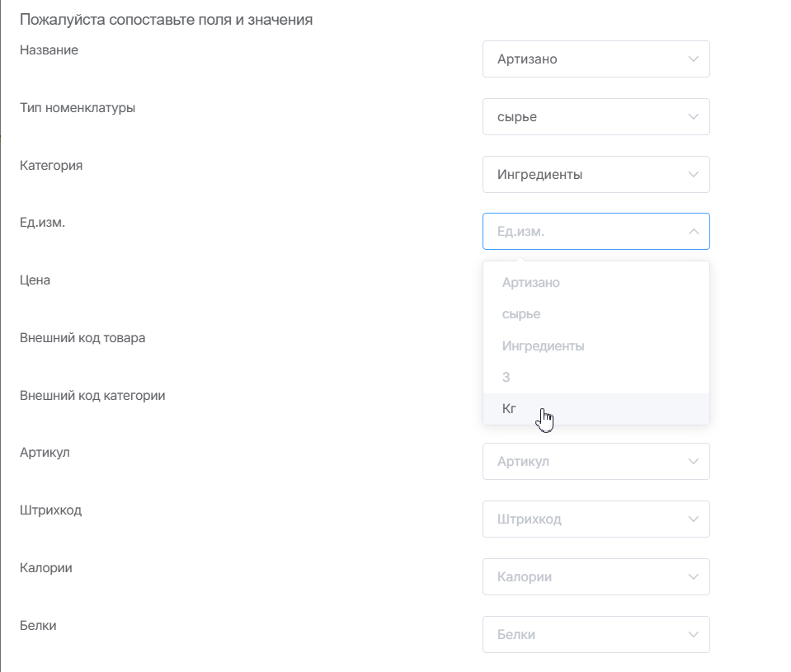Viewport: 791px width, 672px height.
Task: Pick Артизано from the open dropdown list
Action: pos(530,283)
